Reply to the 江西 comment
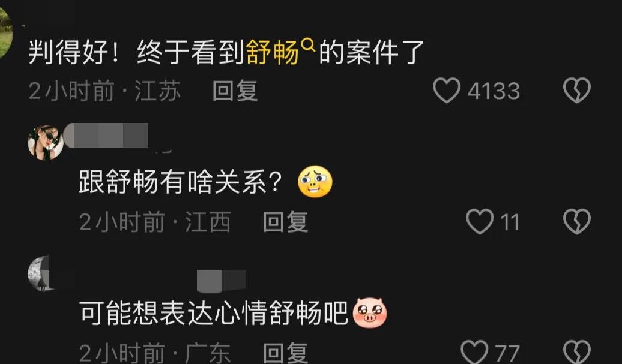This screenshot has height=364, width=622. (x=286, y=222)
